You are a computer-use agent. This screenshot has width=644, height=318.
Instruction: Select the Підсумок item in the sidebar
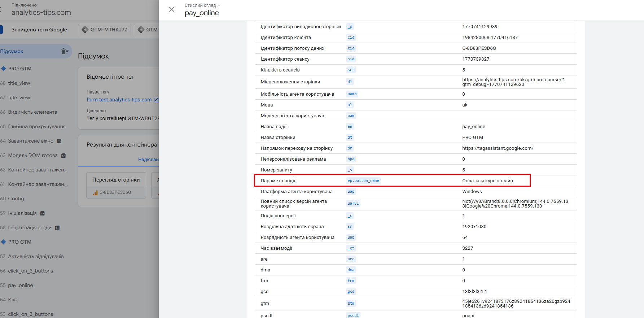point(12,51)
